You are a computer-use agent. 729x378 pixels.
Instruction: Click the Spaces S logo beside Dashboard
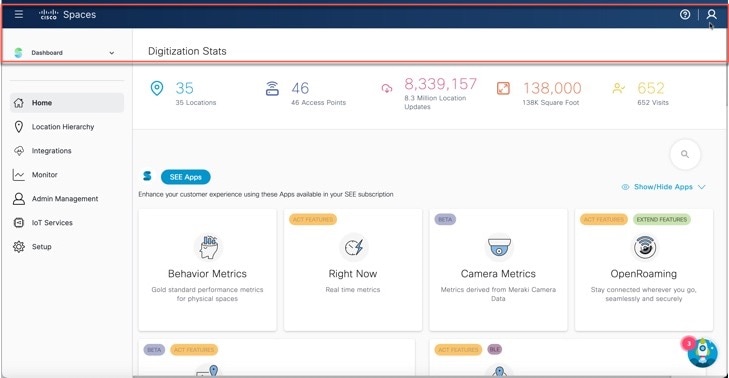(x=18, y=53)
